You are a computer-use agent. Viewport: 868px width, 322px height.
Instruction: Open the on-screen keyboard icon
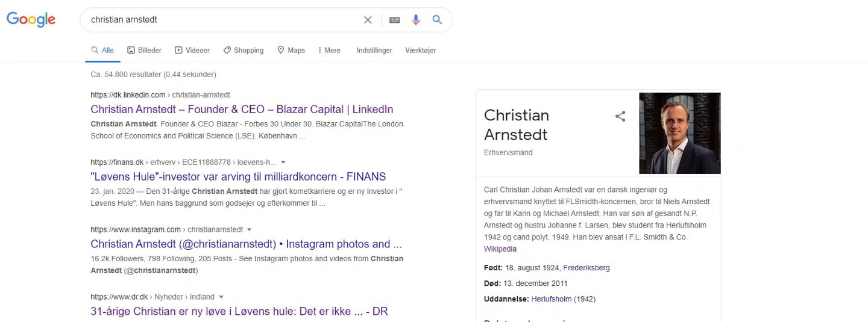[x=395, y=20]
